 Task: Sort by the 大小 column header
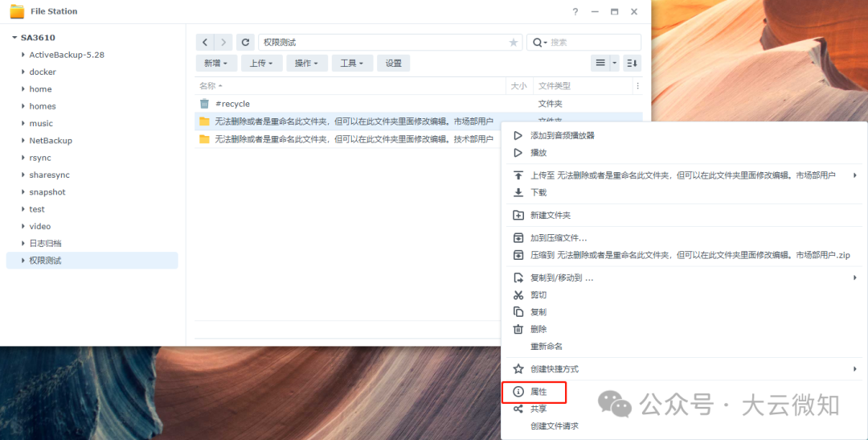coord(519,86)
